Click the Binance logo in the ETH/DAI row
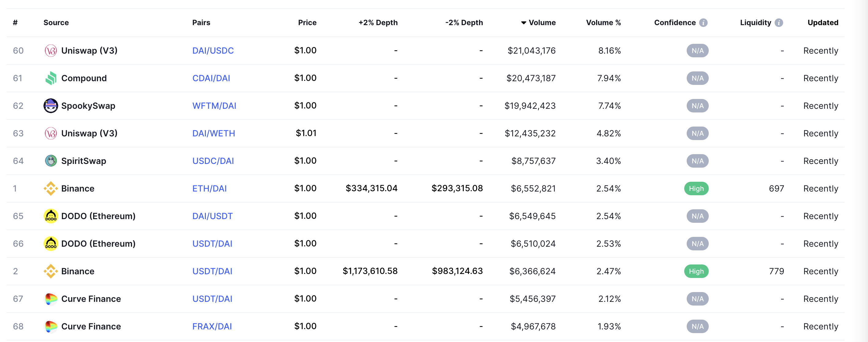 click(x=51, y=188)
